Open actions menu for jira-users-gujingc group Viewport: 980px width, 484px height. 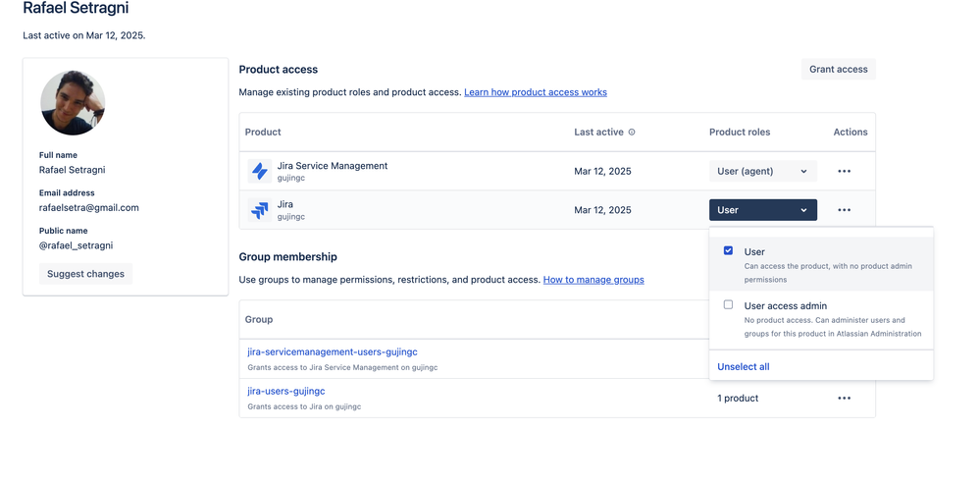click(x=845, y=399)
